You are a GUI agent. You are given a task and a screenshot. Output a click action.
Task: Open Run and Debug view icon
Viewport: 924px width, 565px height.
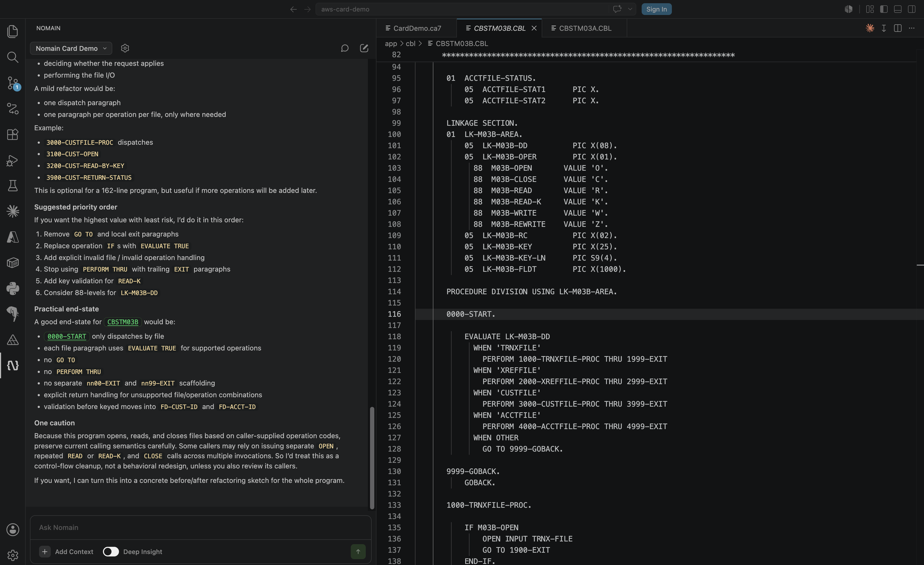[x=13, y=160]
